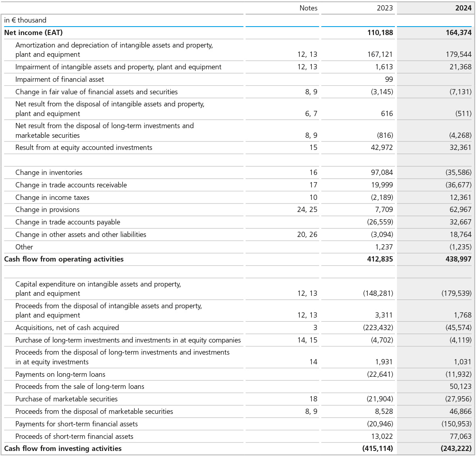
Task: Select the 2024 net income value 164,374
Action: [x=458, y=33]
